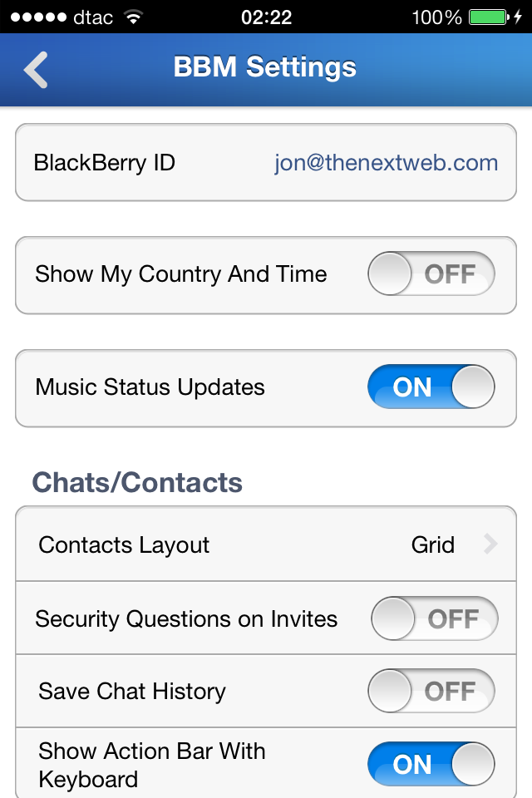This screenshot has width=532, height=798.
Task: Tap the Wi-Fi icon in status bar
Action: 134,17
